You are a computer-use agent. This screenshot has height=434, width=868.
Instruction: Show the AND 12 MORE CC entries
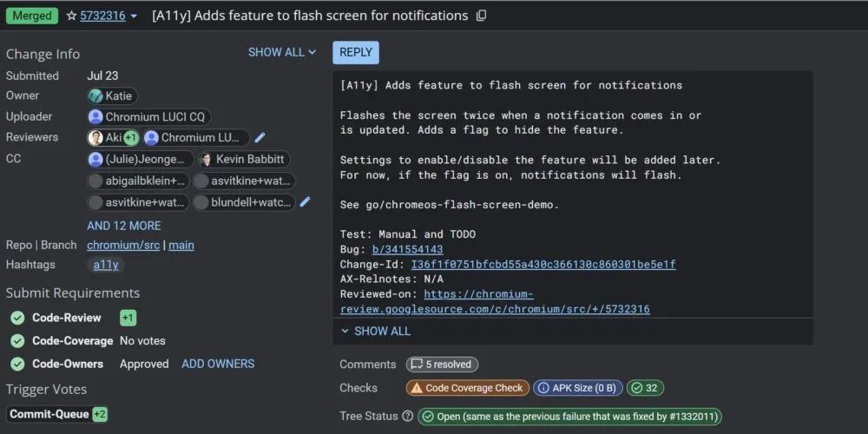pyautogui.click(x=123, y=226)
